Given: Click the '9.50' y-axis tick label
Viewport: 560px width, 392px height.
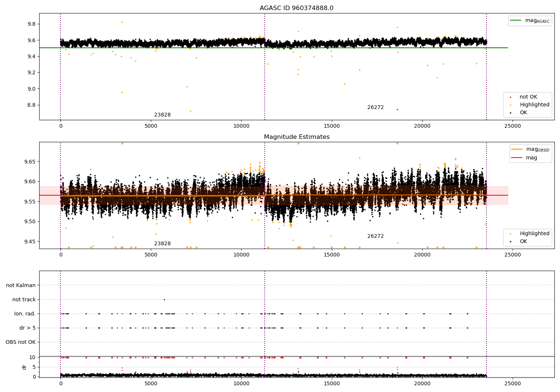Looking at the screenshot, I should [x=30, y=222].
